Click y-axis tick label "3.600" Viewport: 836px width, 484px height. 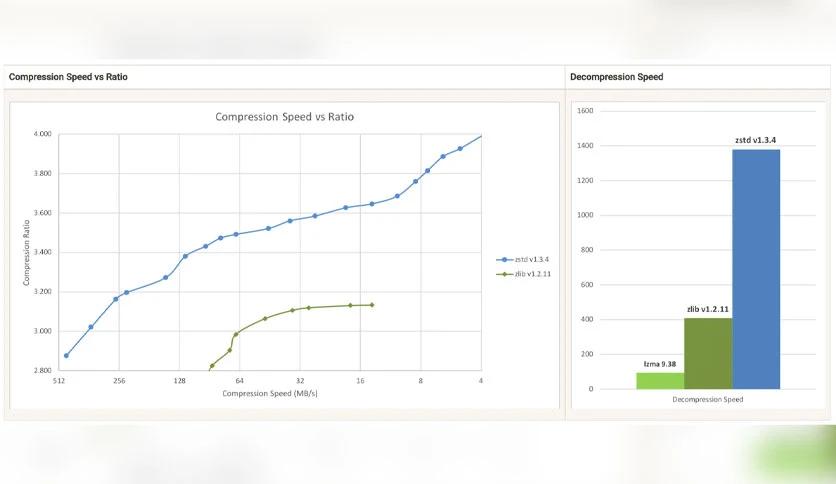tap(43, 213)
